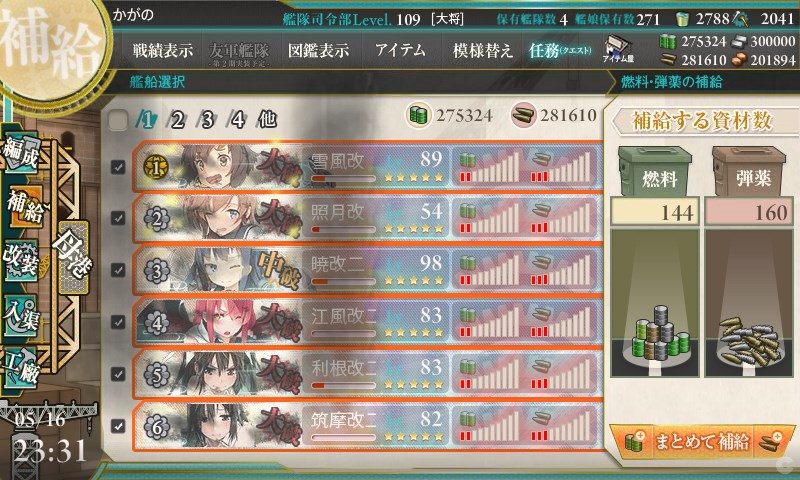Click 江風改二 fuel gauge bars

tap(489, 322)
